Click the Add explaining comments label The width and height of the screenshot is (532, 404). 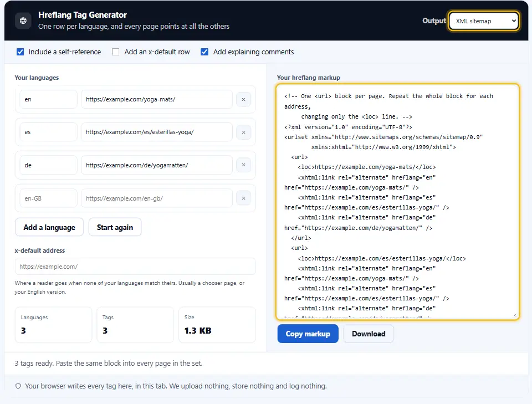coord(253,52)
